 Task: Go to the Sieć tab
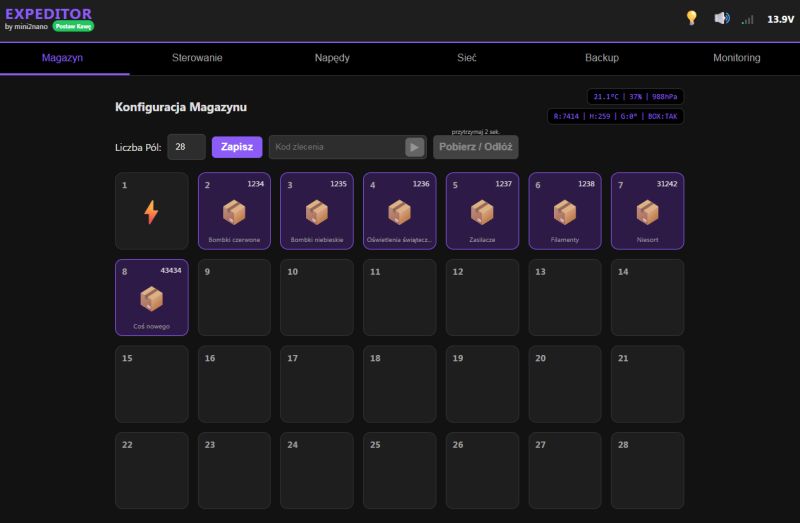[x=467, y=58]
